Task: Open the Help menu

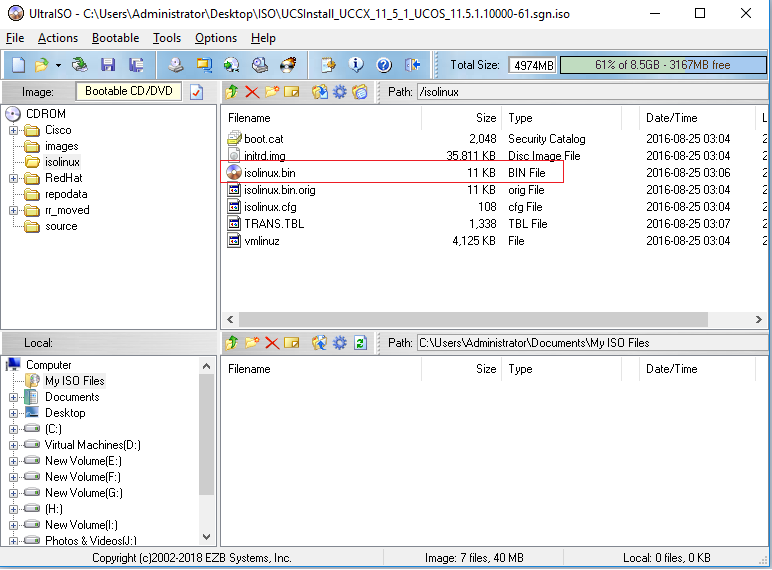Action: (263, 38)
